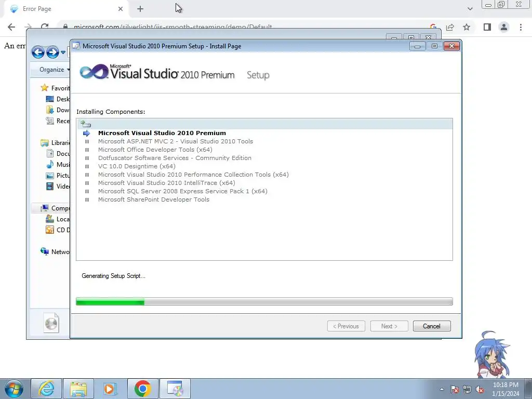Click pause icon beside VC 10.0 Designtime
The image size is (532, 399).
(x=87, y=166)
